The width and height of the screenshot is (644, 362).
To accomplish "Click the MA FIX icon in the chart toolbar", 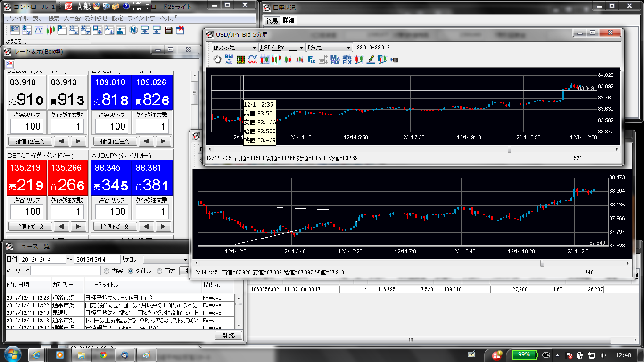I will coord(335,59).
